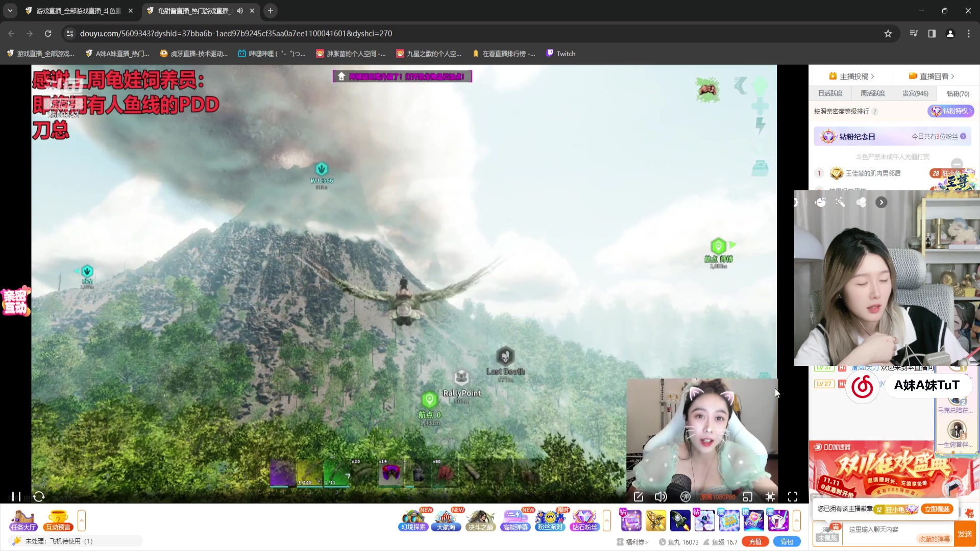Switch to the 周活跃度 tab
This screenshot has height=551, width=980.
point(873,93)
